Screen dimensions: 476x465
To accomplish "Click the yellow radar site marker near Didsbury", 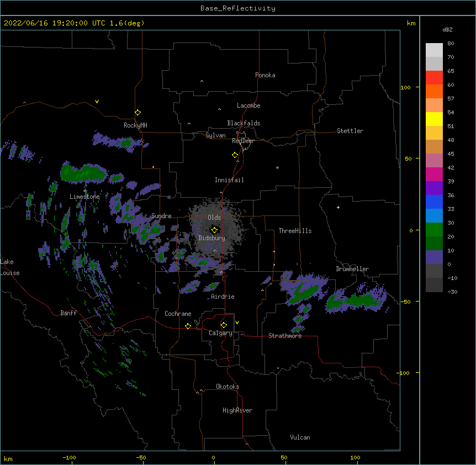I will [x=214, y=230].
